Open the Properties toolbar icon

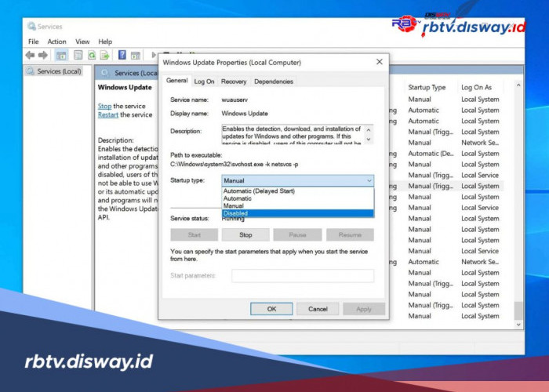tap(78, 55)
